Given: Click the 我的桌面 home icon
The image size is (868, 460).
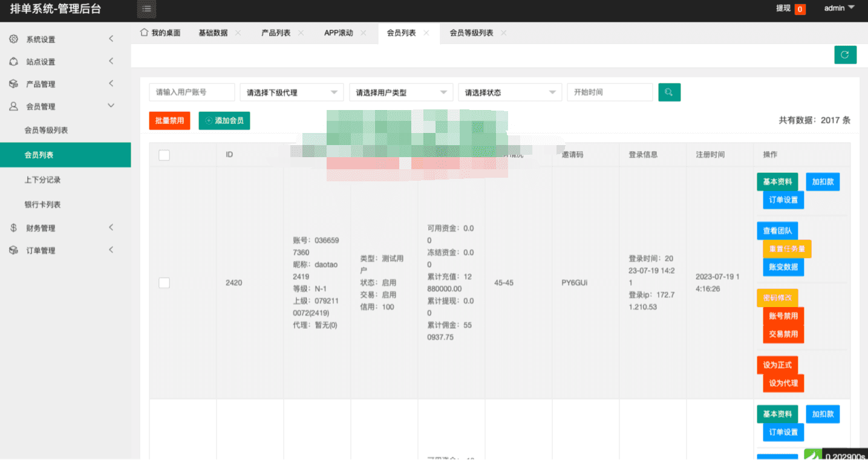Looking at the screenshot, I should 144,33.
